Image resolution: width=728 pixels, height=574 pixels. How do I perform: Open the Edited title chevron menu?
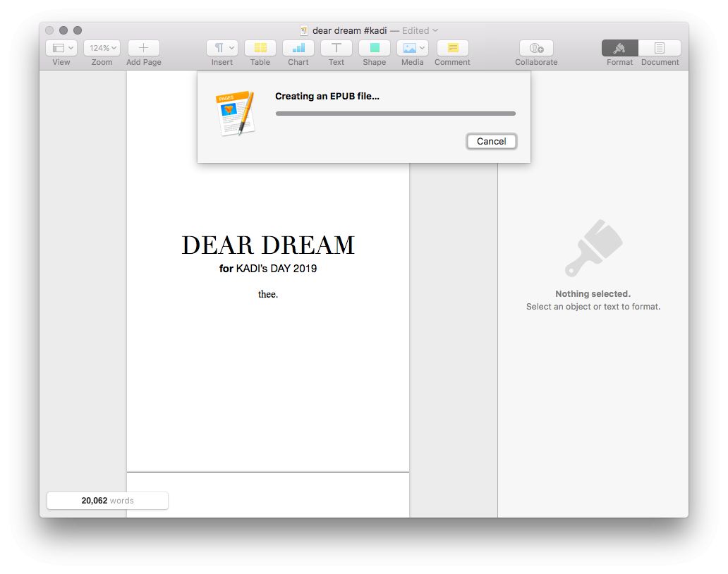435,30
